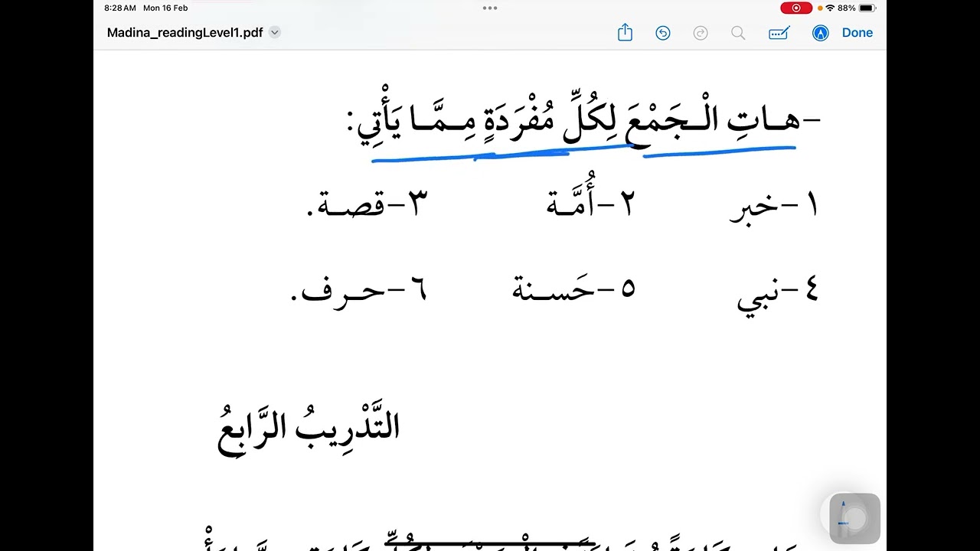Tap the Mon 16 Feb date
The image size is (980, 551).
point(165,8)
